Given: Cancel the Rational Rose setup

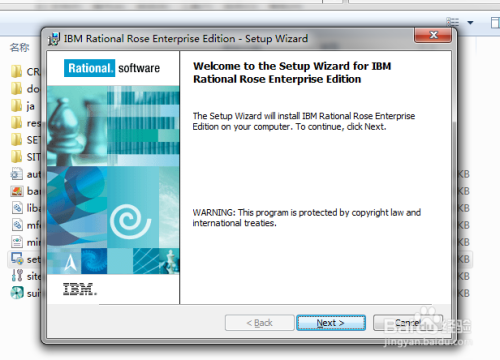Looking at the screenshot, I should (x=408, y=323).
